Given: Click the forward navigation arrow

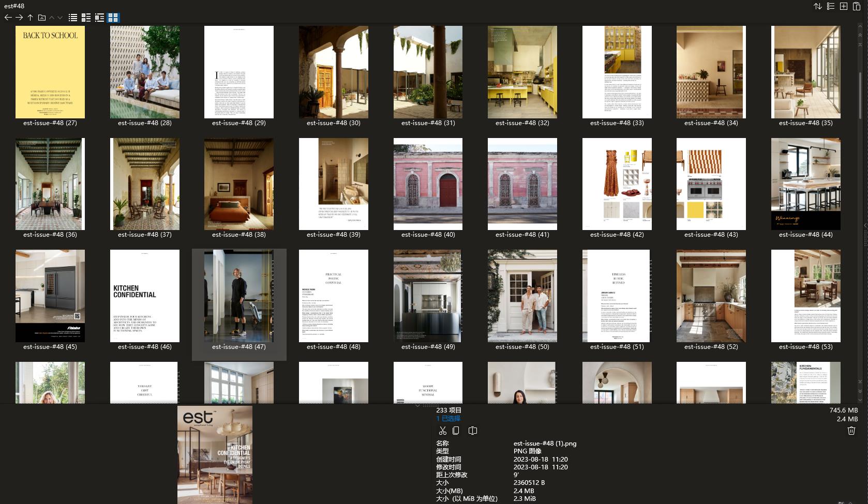Looking at the screenshot, I should [x=19, y=18].
